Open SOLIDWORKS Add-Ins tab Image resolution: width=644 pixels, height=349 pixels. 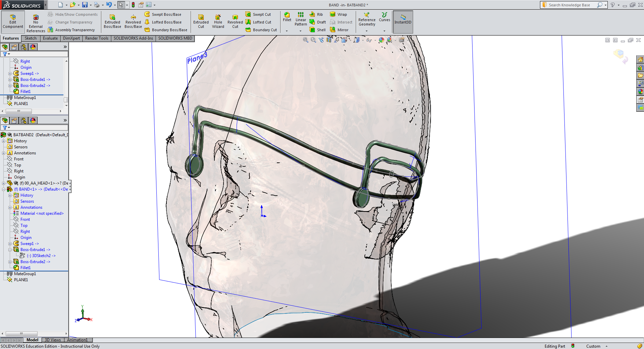[133, 38]
